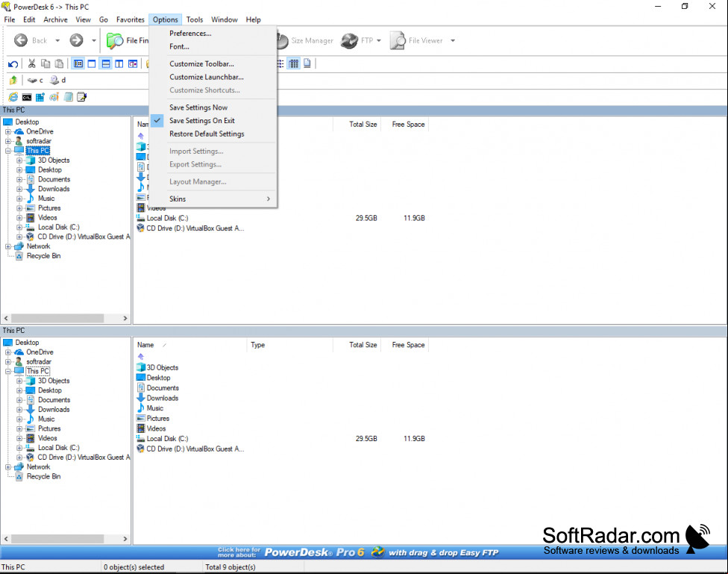This screenshot has width=728, height=574.
Task: Go up one folder level via toolbar icon
Action: click(13, 81)
